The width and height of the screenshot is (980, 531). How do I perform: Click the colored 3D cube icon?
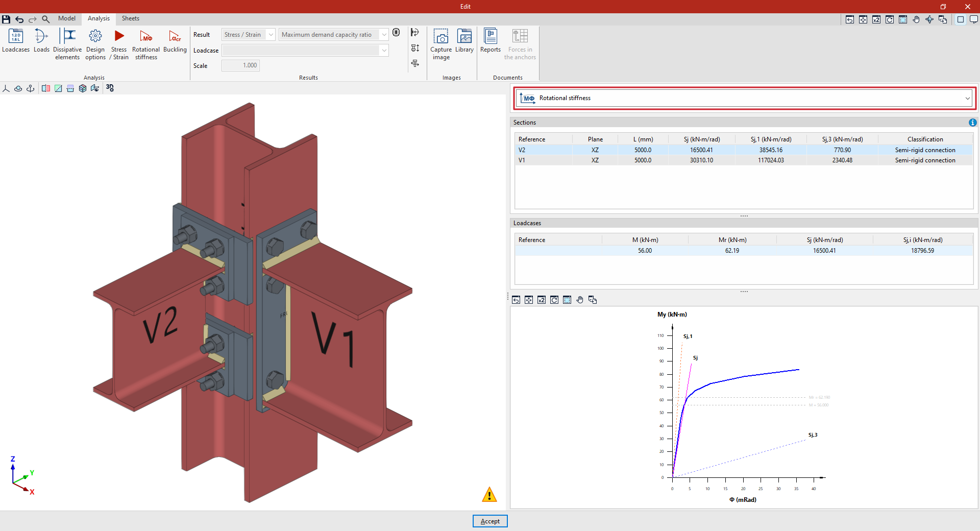click(x=83, y=88)
